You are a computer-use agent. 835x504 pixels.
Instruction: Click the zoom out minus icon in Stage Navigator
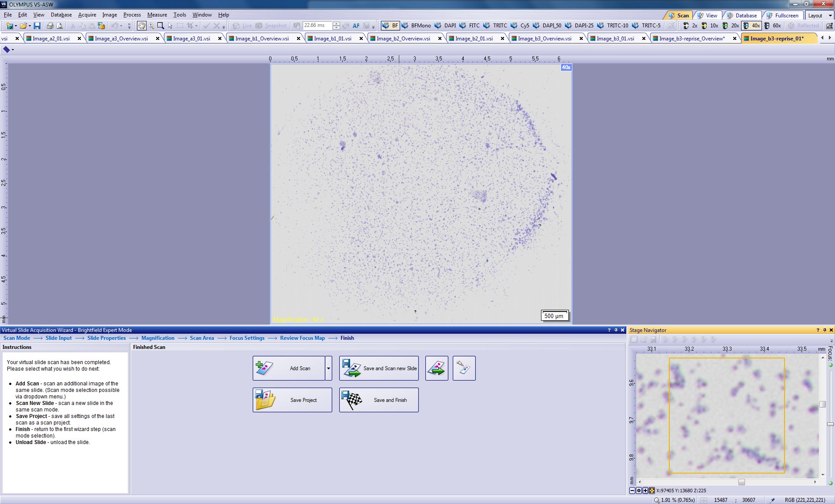(x=632, y=491)
